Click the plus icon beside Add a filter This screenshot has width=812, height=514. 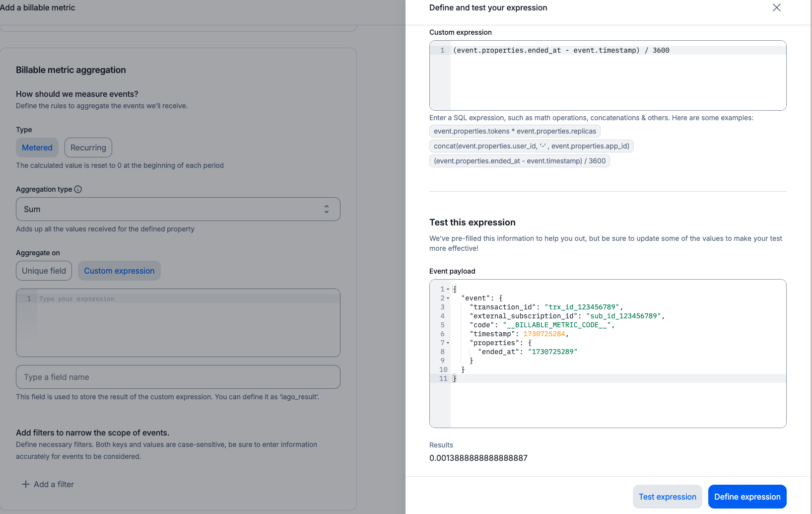click(x=26, y=484)
